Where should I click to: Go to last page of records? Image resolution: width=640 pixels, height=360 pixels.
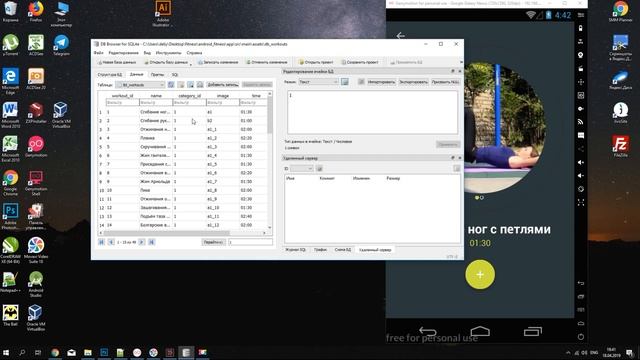point(151,242)
